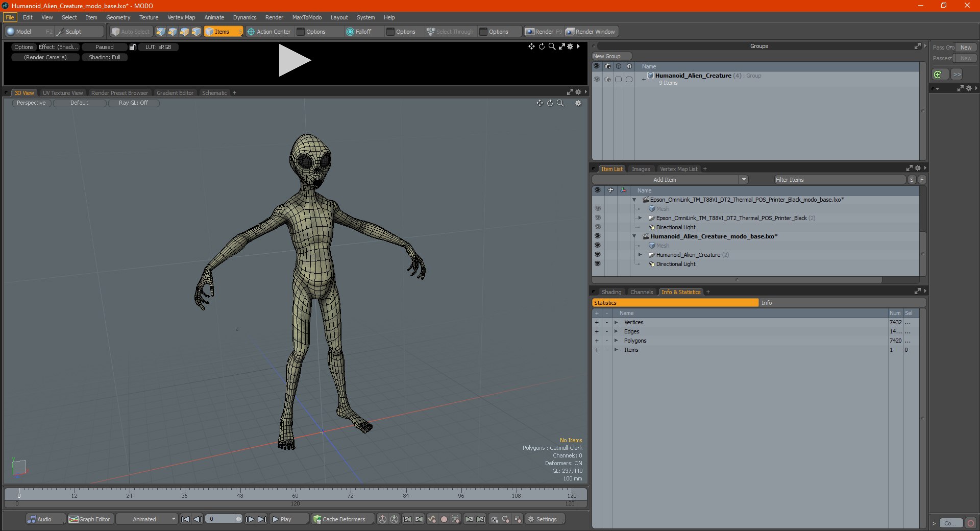
Task: Activate Items selection mode
Action: tap(223, 32)
